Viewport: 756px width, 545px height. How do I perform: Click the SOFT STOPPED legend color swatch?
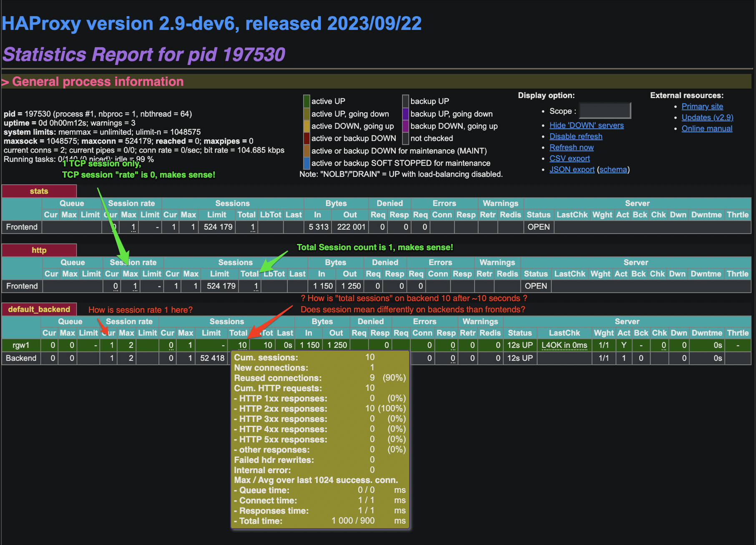[306, 163]
